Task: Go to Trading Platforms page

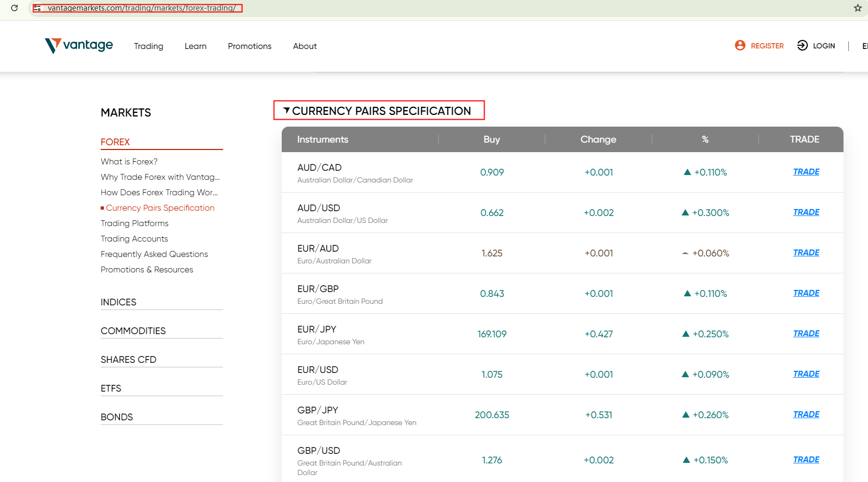Action: [x=134, y=223]
